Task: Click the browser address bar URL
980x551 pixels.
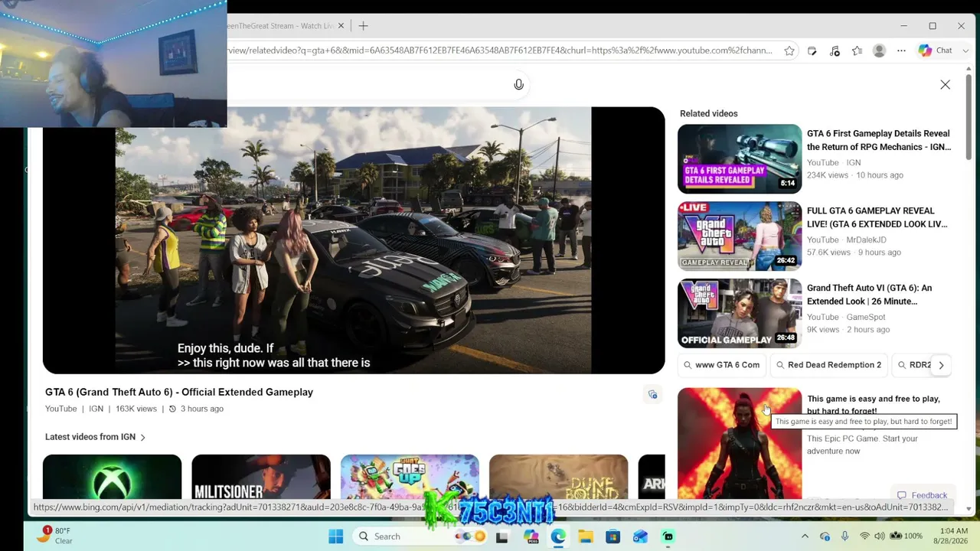Action: (x=500, y=51)
